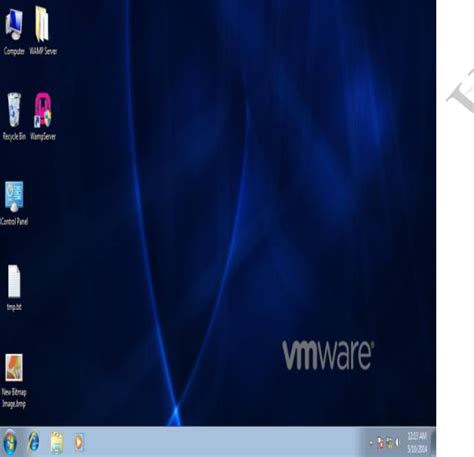The height and width of the screenshot is (457, 474).
Task: Click the 'New Bitmap Image.bmp' file label
Action: (14, 398)
